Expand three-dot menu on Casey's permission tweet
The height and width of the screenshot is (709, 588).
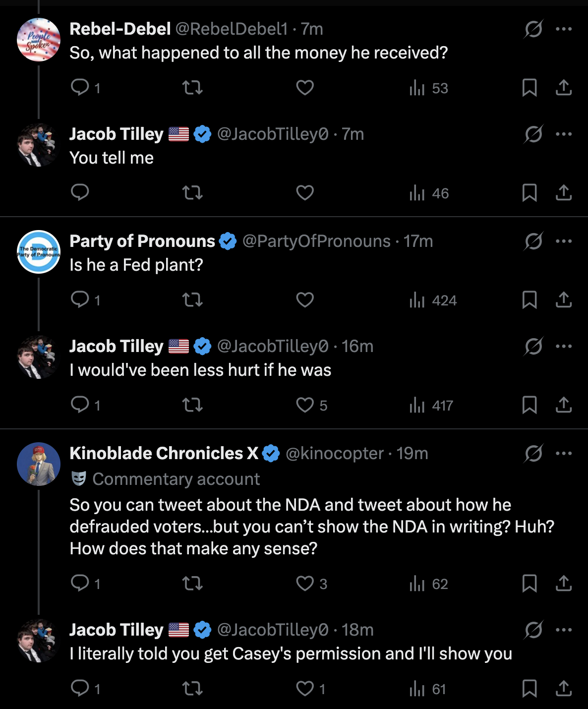[x=564, y=630]
